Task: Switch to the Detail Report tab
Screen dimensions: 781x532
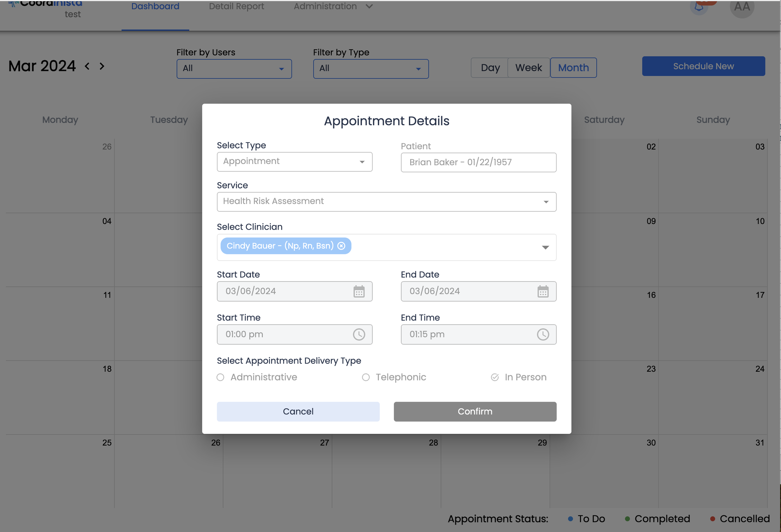Action: coord(236,6)
